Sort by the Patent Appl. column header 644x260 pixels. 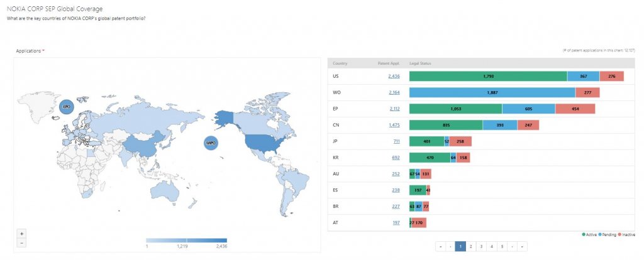click(x=388, y=63)
